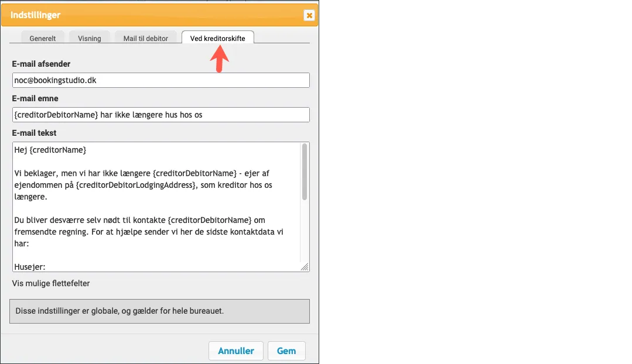Screen dimensions: 632x364
Task: Click the E-mail afsender label
Action: [x=41, y=64]
